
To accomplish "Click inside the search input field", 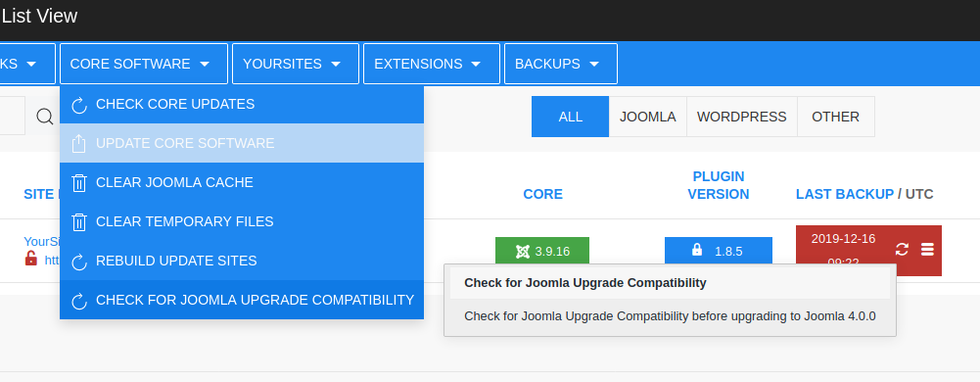I will [x=13, y=116].
